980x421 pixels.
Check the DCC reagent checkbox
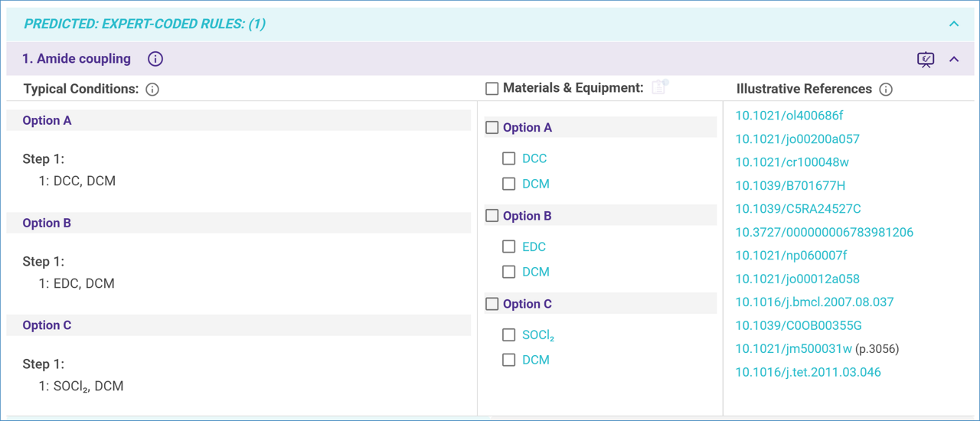[508, 158]
